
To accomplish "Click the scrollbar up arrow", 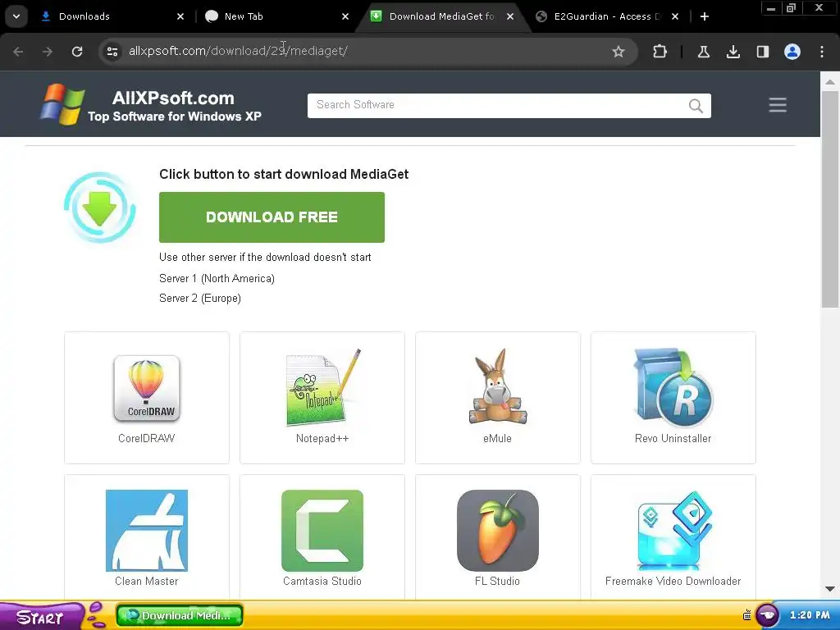I will tap(830, 82).
